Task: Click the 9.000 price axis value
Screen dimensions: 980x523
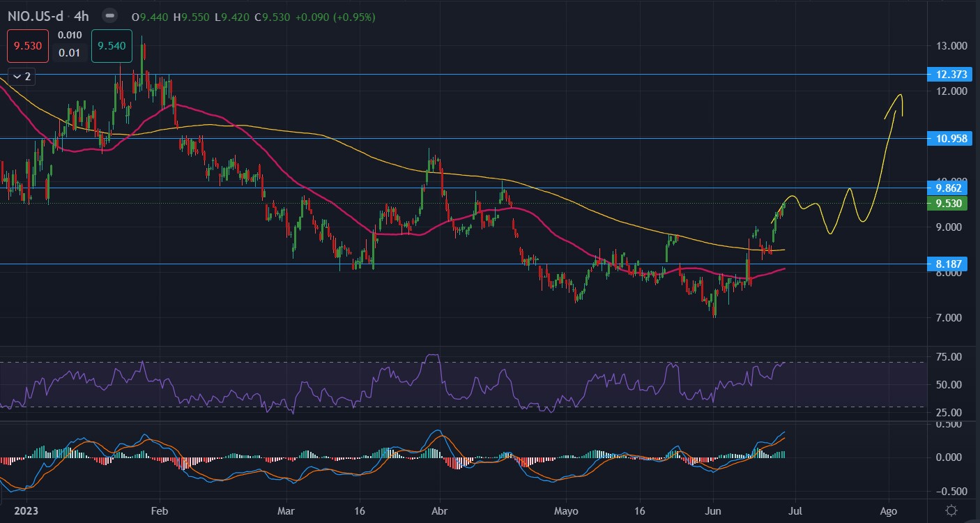Action: 949,227
